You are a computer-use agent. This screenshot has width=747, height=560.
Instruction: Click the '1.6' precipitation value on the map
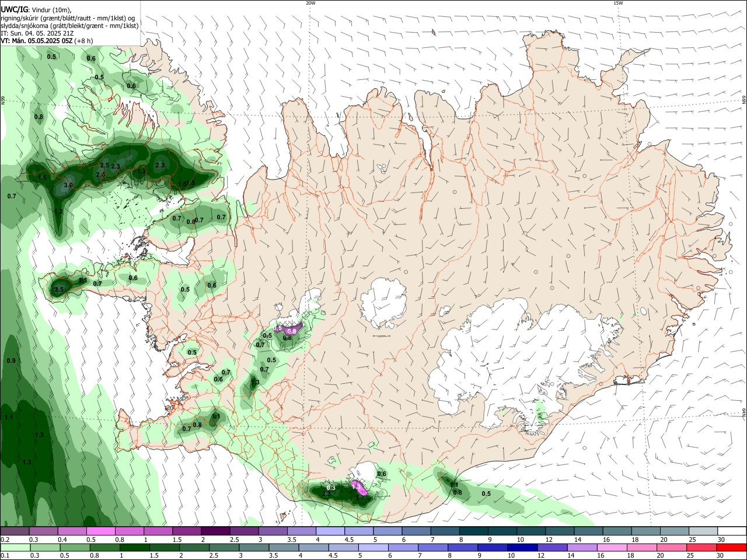[42, 177]
